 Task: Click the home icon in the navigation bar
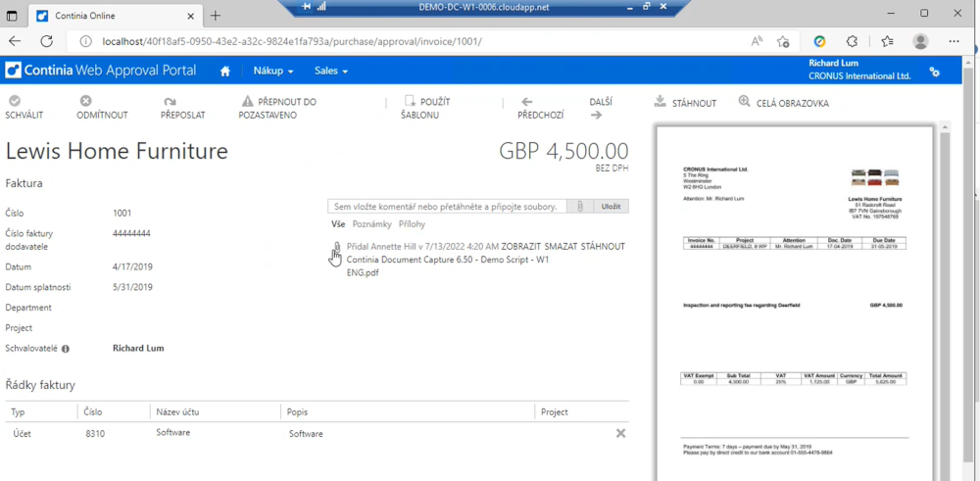click(x=225, y=72)
